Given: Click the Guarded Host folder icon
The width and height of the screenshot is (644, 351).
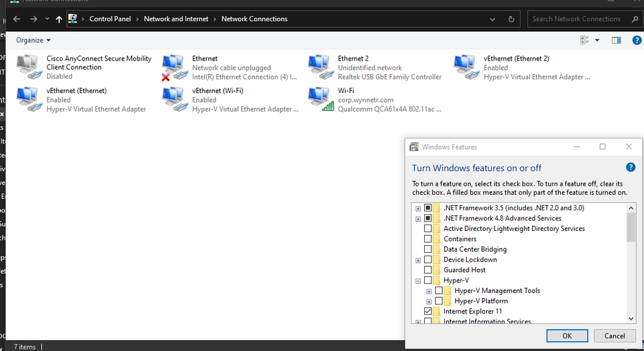Looking at the screenshot, I should tap(436, 270).
